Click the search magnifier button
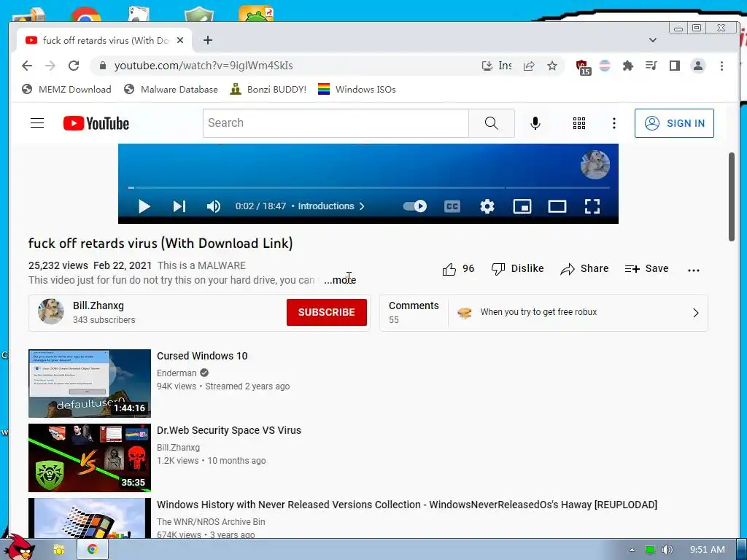Viewport: 747px width, 560px height. (491, 123)
